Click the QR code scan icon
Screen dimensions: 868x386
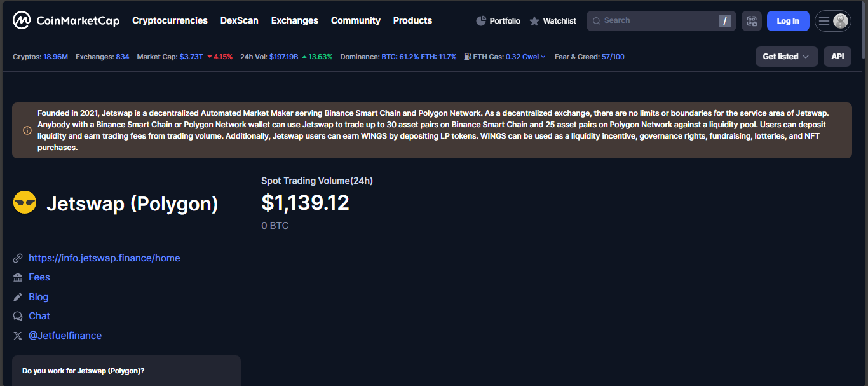pyautogui.click(x=752, y=21)
